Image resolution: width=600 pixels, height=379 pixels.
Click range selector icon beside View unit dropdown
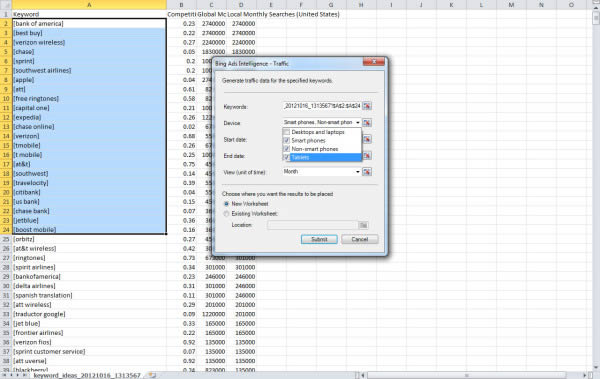367,172
